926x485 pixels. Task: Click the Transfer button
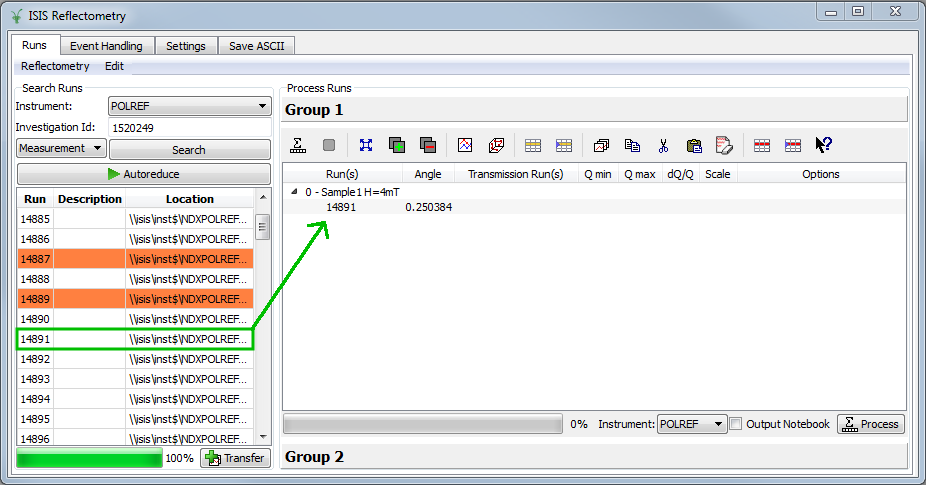pos(236,458)
